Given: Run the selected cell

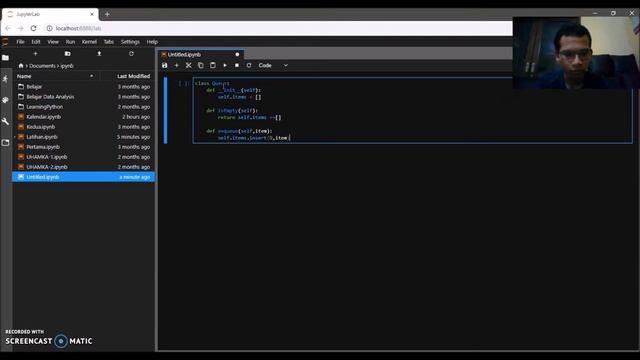Looking at the screenshot, I should coord(225,65).
